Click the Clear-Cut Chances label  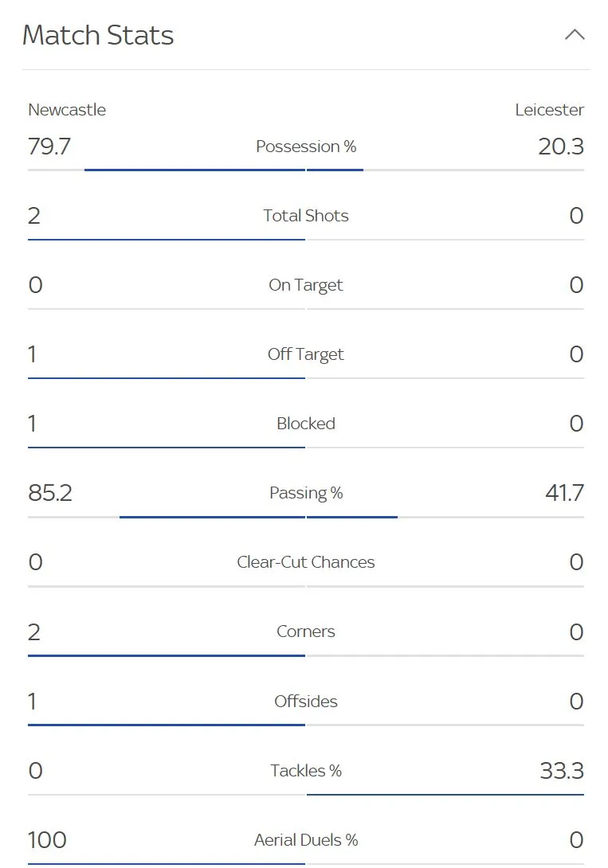(x=306, y=562)
